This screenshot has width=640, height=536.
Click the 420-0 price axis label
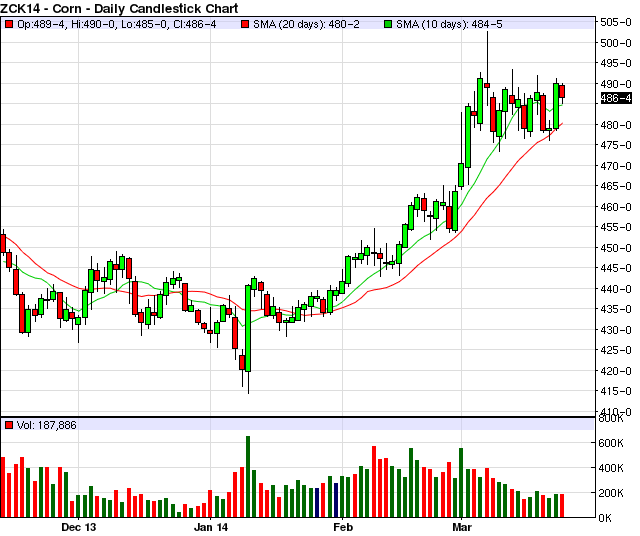pos(616,371)
